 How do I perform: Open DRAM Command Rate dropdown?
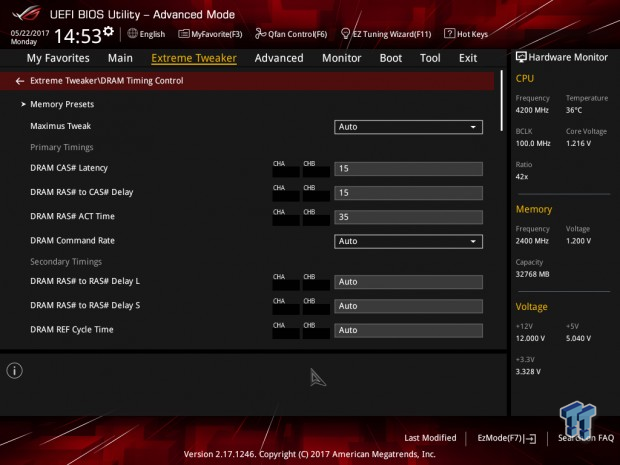(x=408, y=241)
